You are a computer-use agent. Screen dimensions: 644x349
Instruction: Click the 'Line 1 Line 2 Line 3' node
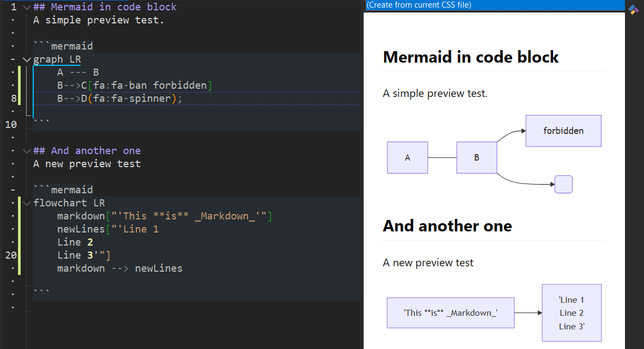pyautogui.click(x=572, y=313)
